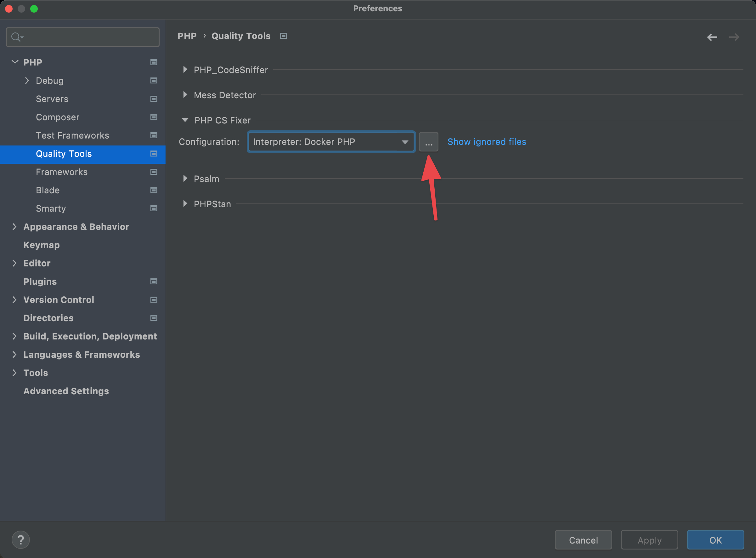The image size is (756, 558).
Task: Click project settings icon beside Composer
Action: tap(154, 117)
